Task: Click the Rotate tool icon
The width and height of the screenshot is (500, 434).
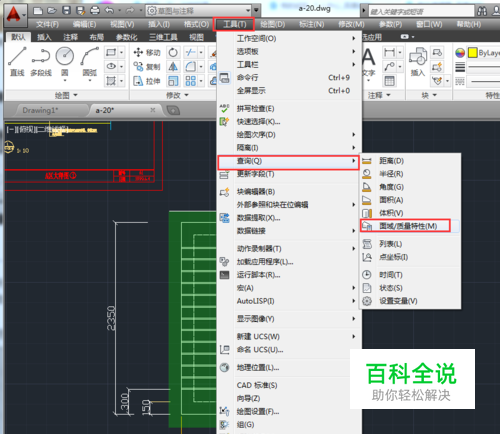Action: point(173,52)
